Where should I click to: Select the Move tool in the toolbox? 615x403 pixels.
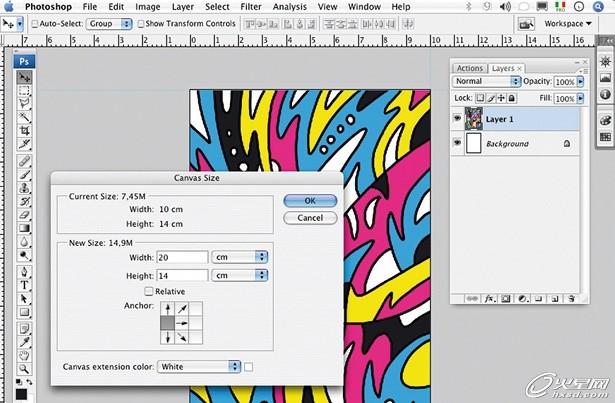tap(24, 78)
